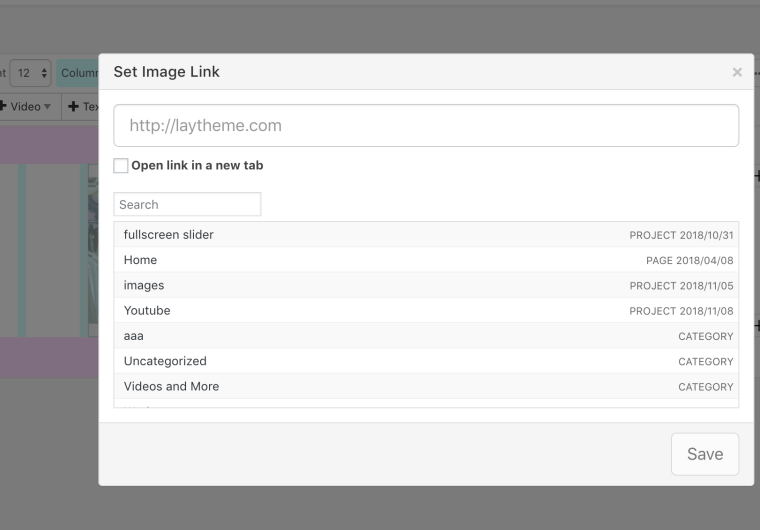Click the http://laytheme.com URL input field
Screen dimensions: 760x530
click(426, 126)
